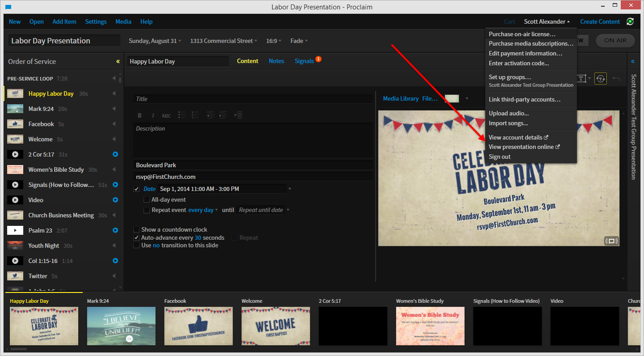Switch to the Signals tab

(304, 61)
